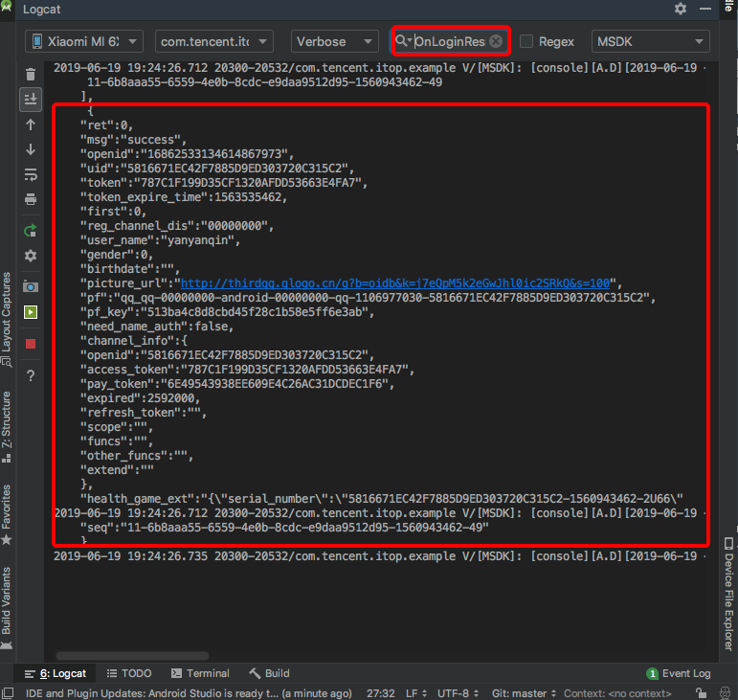Click the 19:24:26.735 log entry line
The width and height of the screenshot is (738, 700).
coord(379,556)
